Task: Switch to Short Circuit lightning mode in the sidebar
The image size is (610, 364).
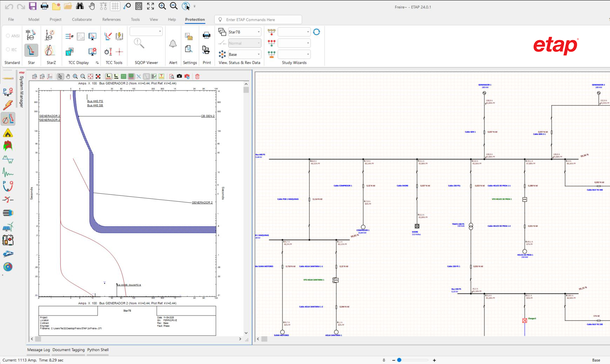Action: point(8,105)
